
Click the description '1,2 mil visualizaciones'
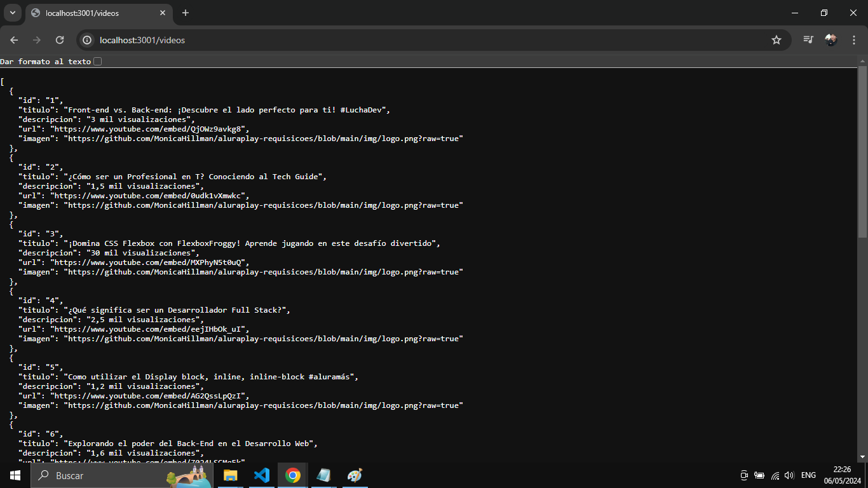142,386
